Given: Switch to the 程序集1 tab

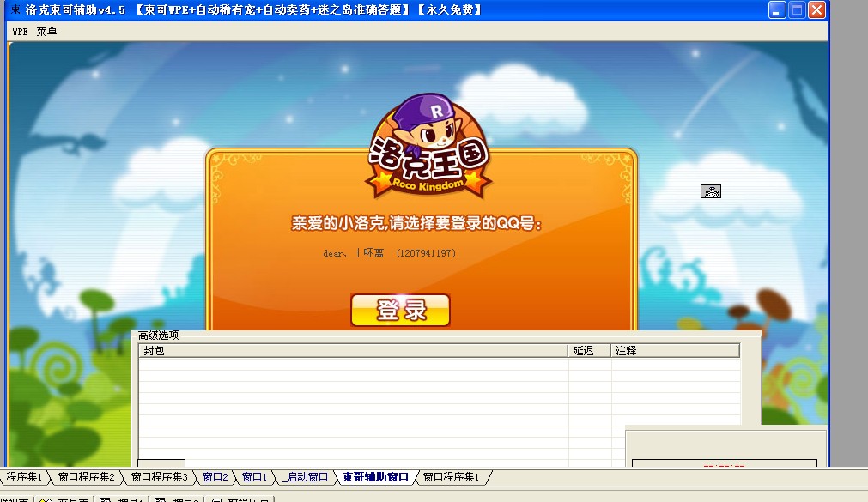Looking at the screenshot, I should [x=24, y=477].
